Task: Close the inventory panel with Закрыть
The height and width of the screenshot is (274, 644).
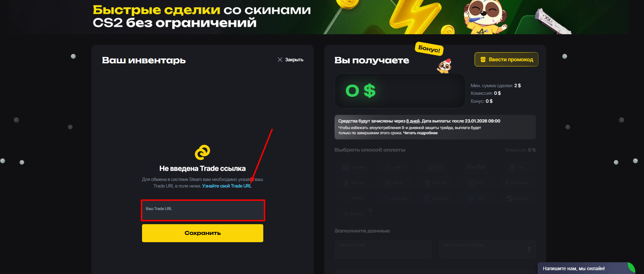Action: coord(290,60)
